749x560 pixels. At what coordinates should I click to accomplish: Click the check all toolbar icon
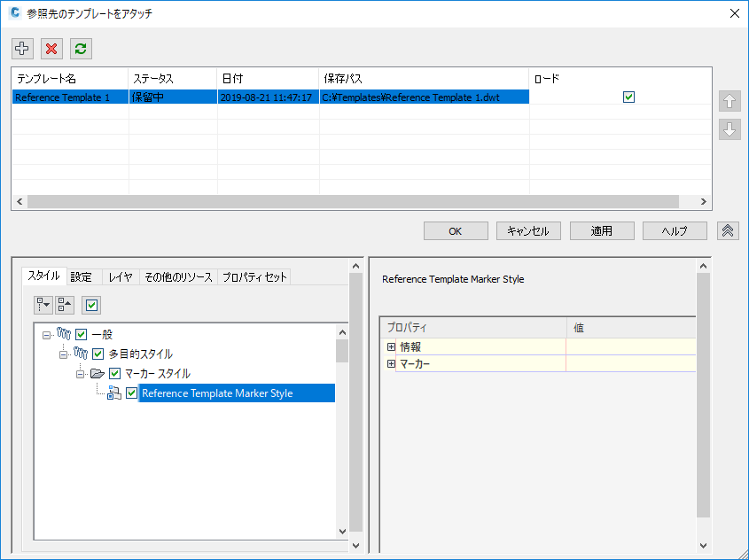pyautogui.click(x=91, y=305)
